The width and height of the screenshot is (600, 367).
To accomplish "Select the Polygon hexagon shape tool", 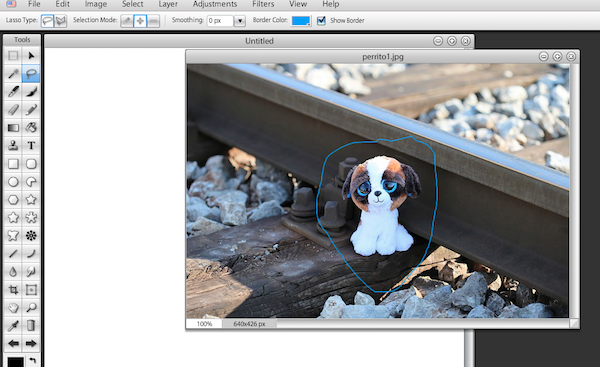I will [13, 200].
